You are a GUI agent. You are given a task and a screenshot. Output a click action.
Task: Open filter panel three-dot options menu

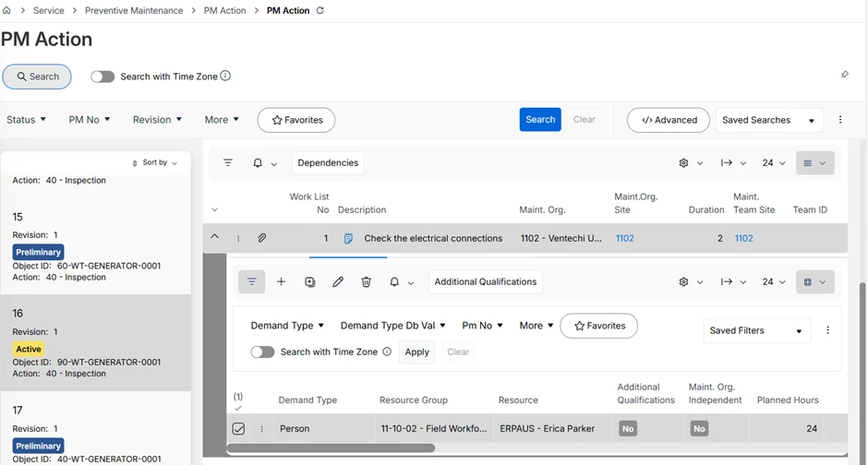827,330
